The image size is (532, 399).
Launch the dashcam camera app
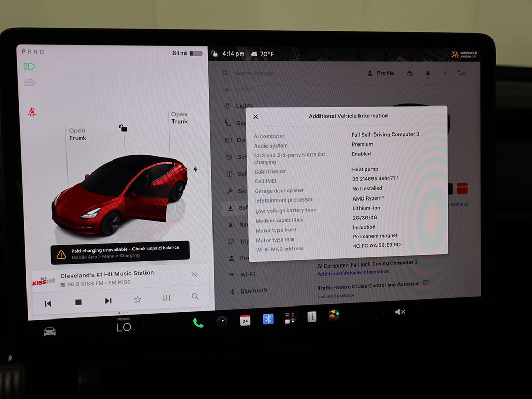coord(222,321)
